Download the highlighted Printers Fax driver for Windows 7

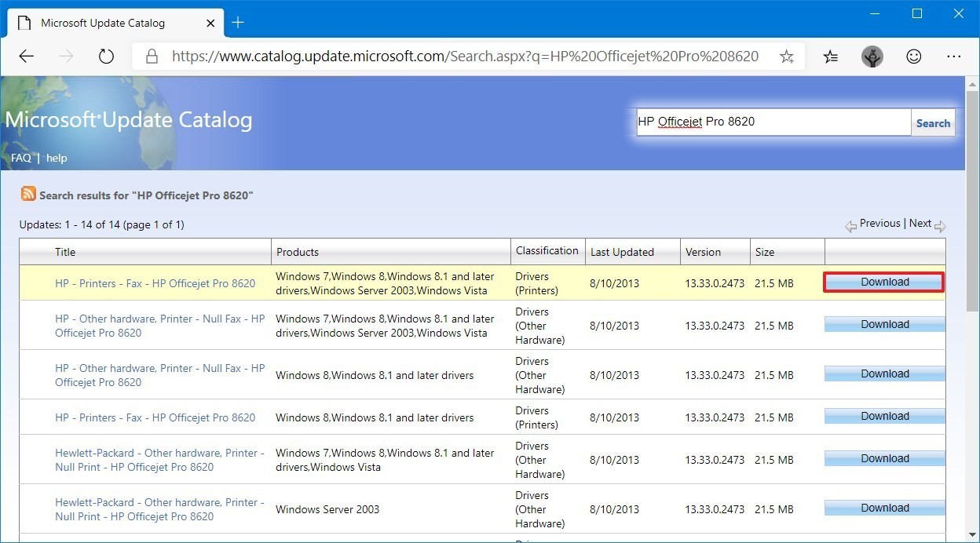(x=884, y=282)
